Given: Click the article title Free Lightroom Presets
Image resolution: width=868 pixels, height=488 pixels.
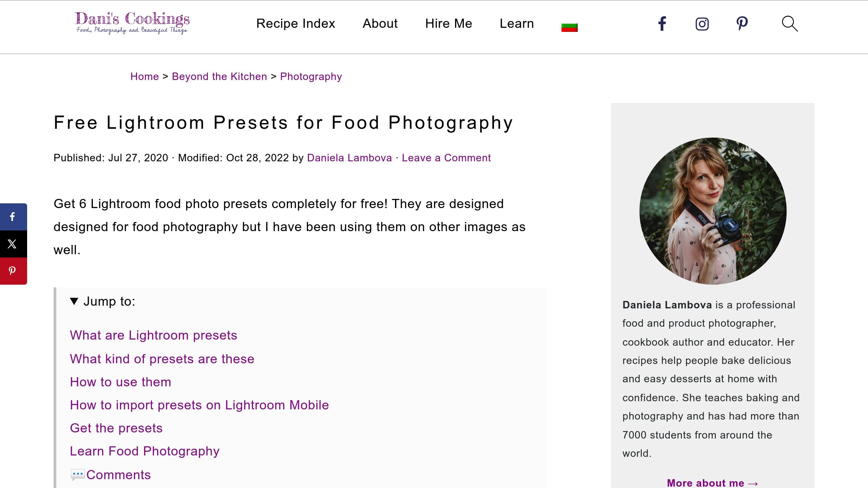Looking at the screenshot, I should pos(283,123).
